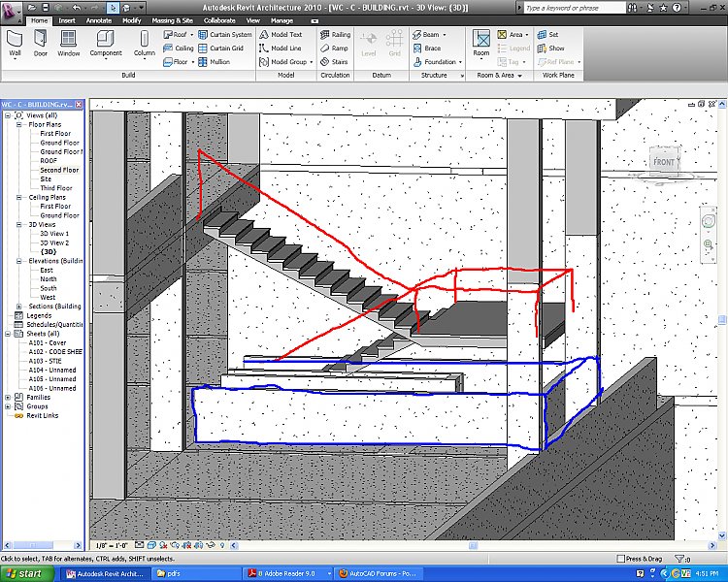This screenshot has height=582, width=728.
Task: Open the Revit application menu
Action: [11, 11]
